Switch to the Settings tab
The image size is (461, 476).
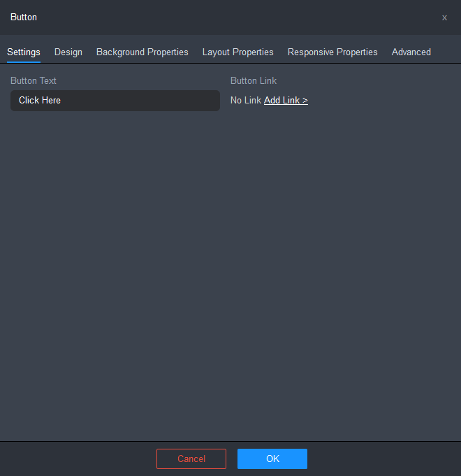point(24,52)
